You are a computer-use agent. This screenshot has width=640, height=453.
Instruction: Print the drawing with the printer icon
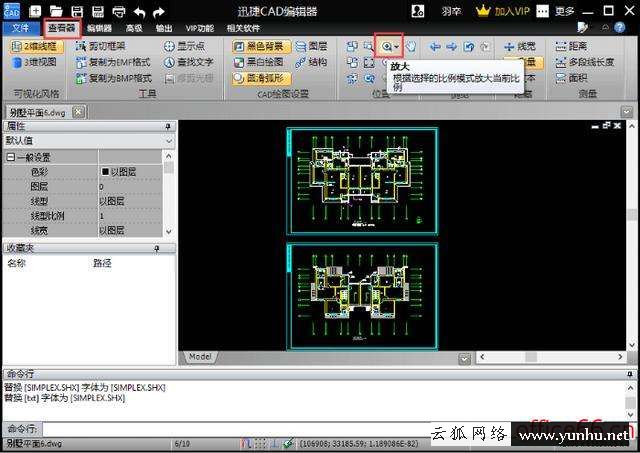pyautogui.click(x=119, y=11)
